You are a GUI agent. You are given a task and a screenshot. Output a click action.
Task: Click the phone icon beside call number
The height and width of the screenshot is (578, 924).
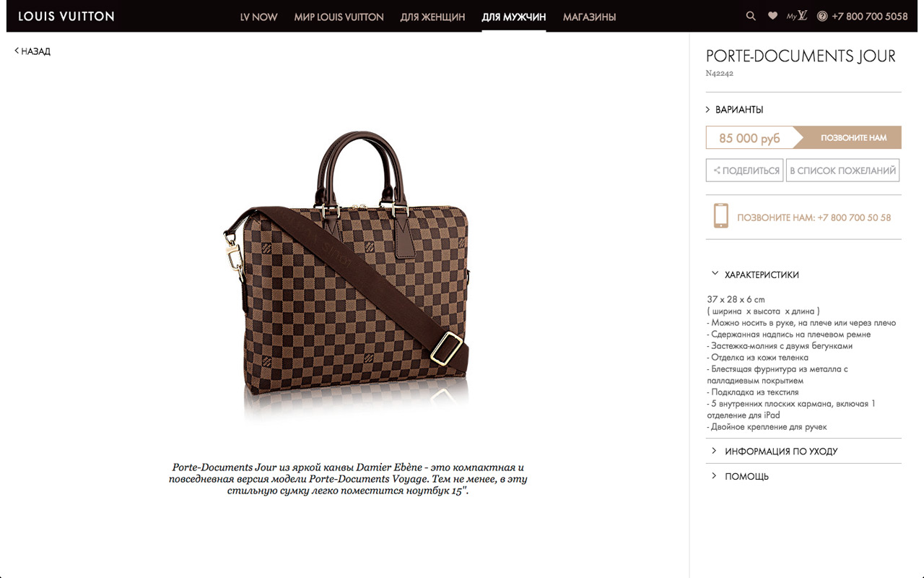720,216
